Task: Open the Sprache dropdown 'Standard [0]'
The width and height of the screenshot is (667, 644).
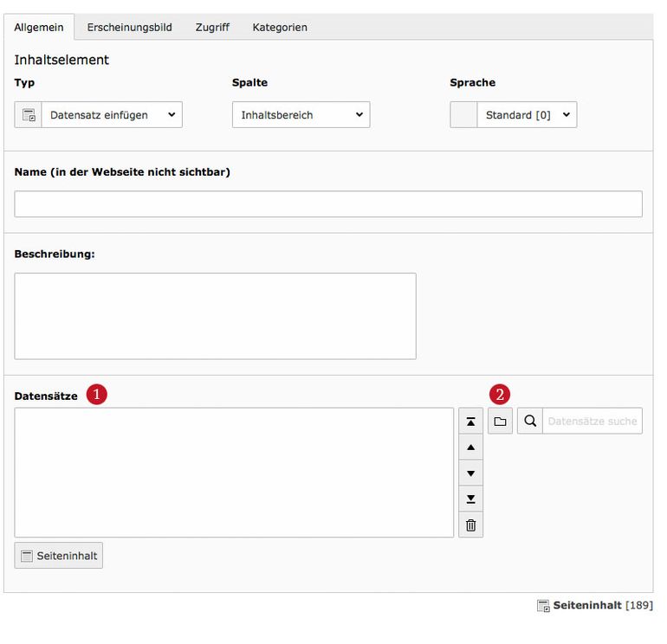Action: [527, 115]
